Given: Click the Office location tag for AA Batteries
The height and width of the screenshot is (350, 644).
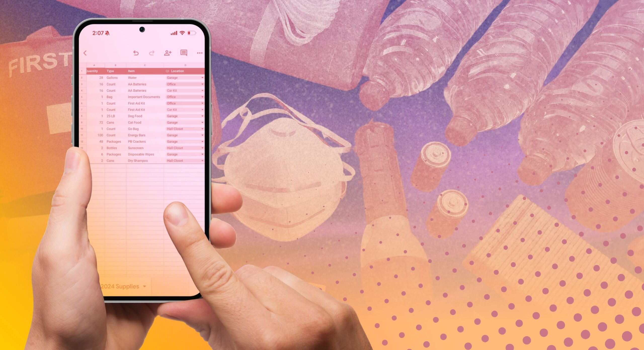Looking at the screenshot, I should pyautogui.click(x=181, y=84).
